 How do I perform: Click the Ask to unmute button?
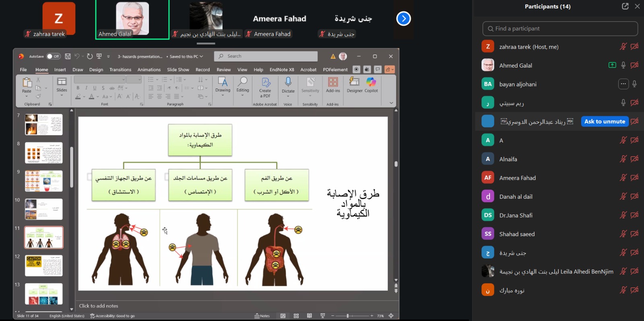tap(605, 121)
